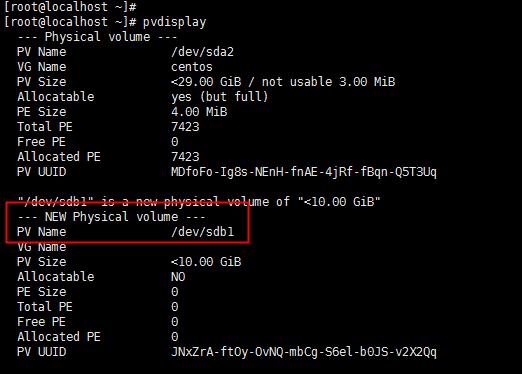This screenshot has width=522, height=374.
Task: Select the /dev/sda2 PV name value
Action: point(202,52)
